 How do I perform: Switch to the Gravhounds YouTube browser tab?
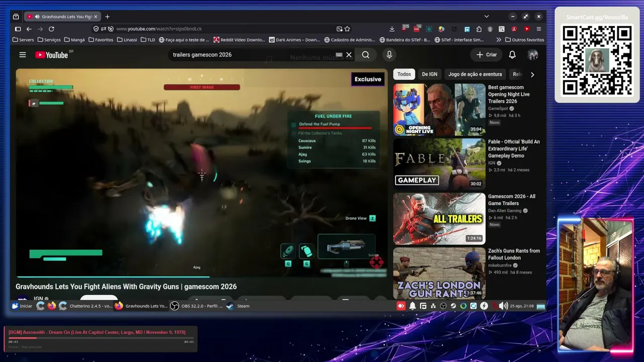click(x=62, y=17)
